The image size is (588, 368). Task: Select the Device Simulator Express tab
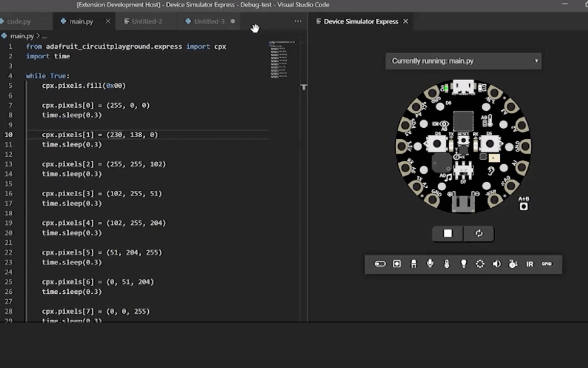pyautogui.click(x=361, y=21)
